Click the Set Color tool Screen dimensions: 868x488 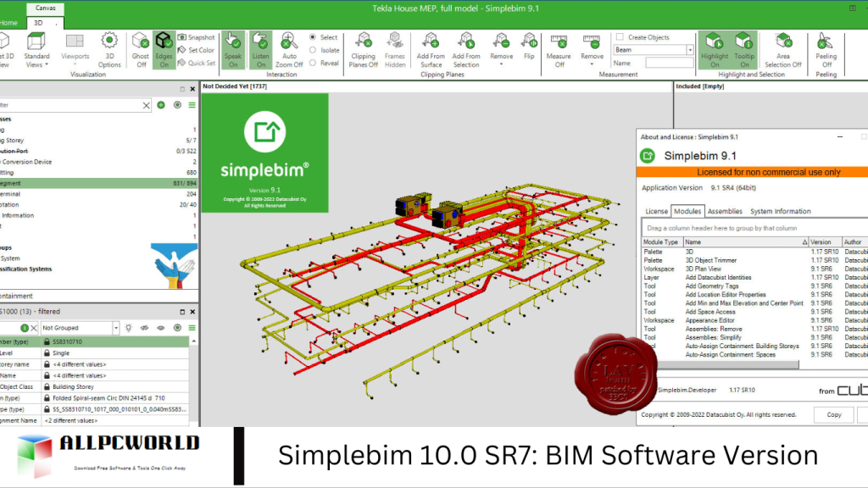(196, 50)
